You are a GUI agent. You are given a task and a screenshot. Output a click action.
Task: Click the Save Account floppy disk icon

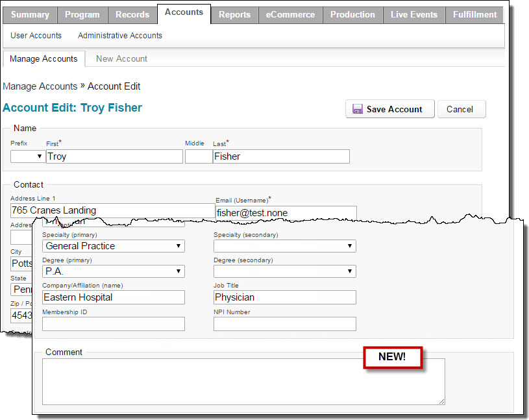pos(357,109)
